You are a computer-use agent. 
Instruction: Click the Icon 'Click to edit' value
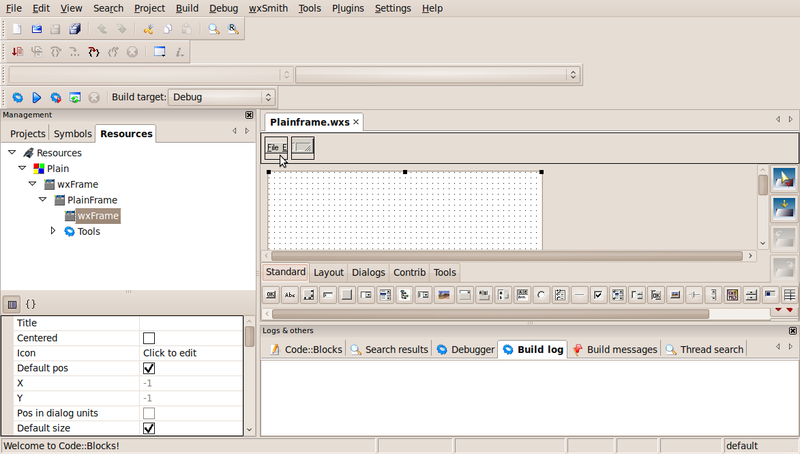coord(191,353)
